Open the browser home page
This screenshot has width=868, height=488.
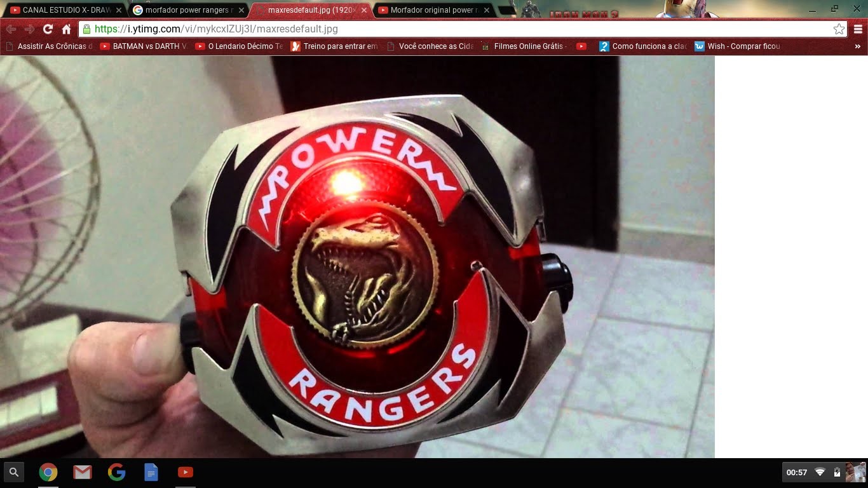tap(66, 29)
